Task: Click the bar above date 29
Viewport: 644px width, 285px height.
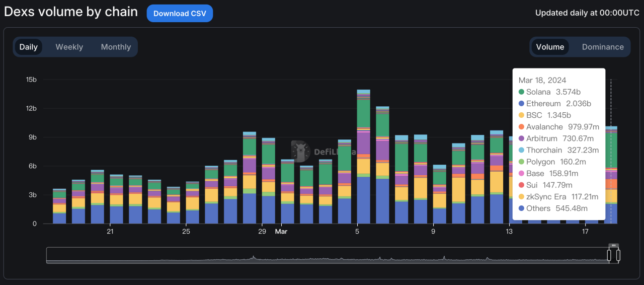Action: point(269,181)
